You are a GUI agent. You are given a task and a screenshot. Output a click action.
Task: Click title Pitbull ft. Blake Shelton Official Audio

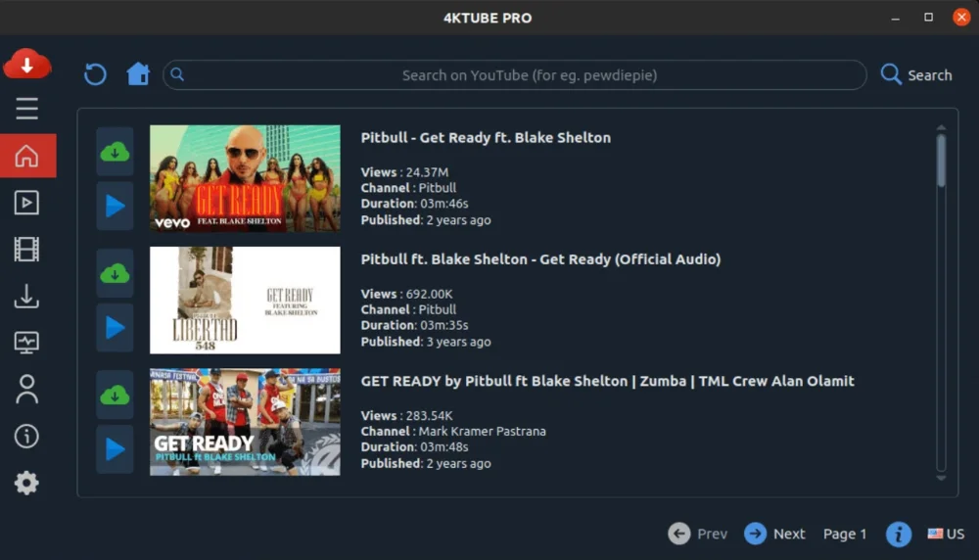(540, 259)
